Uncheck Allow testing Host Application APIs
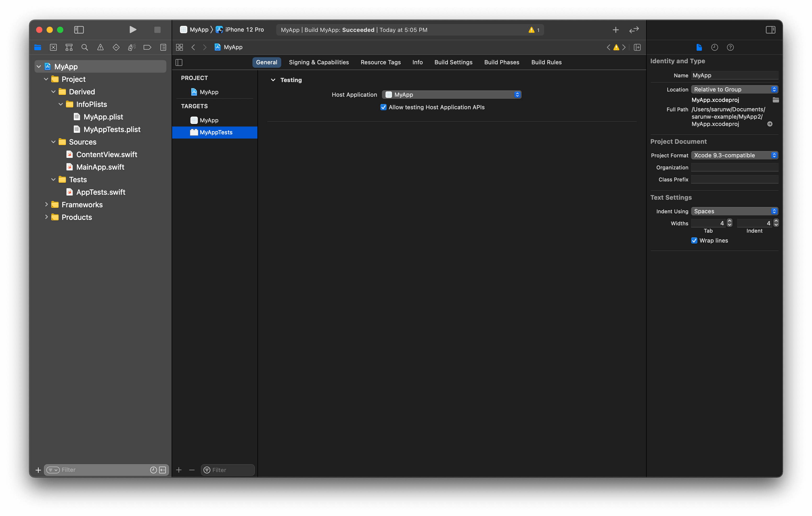 coord(384,107)
